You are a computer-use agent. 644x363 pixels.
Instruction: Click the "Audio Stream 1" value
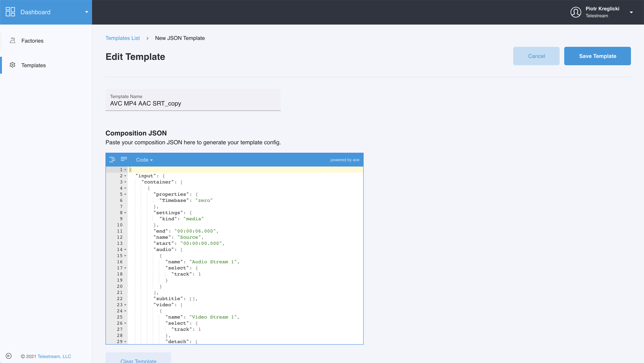click(213, 262)
